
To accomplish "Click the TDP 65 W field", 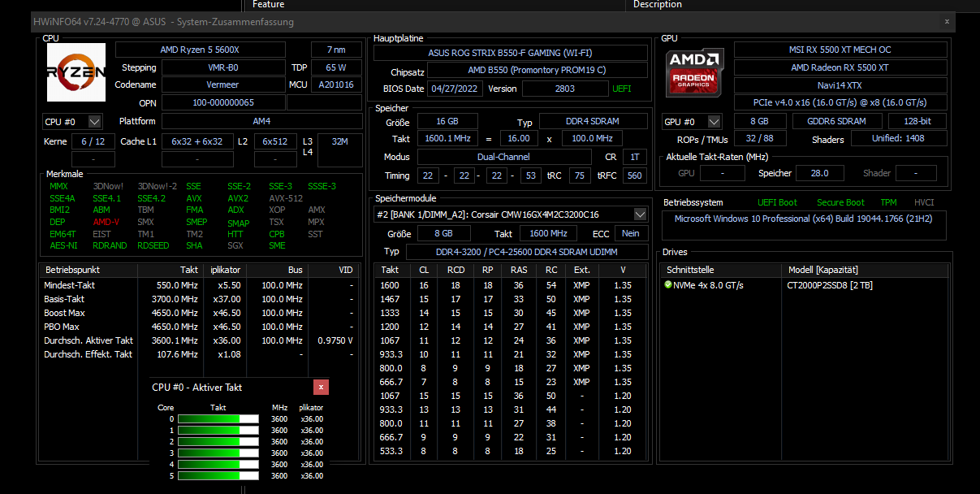I will click(338, 67).
